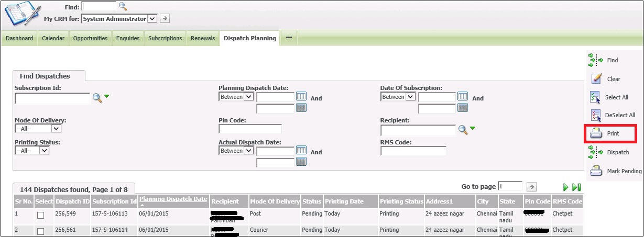
Task: Click the Mark Pending icon
Action: click(596, 171)
